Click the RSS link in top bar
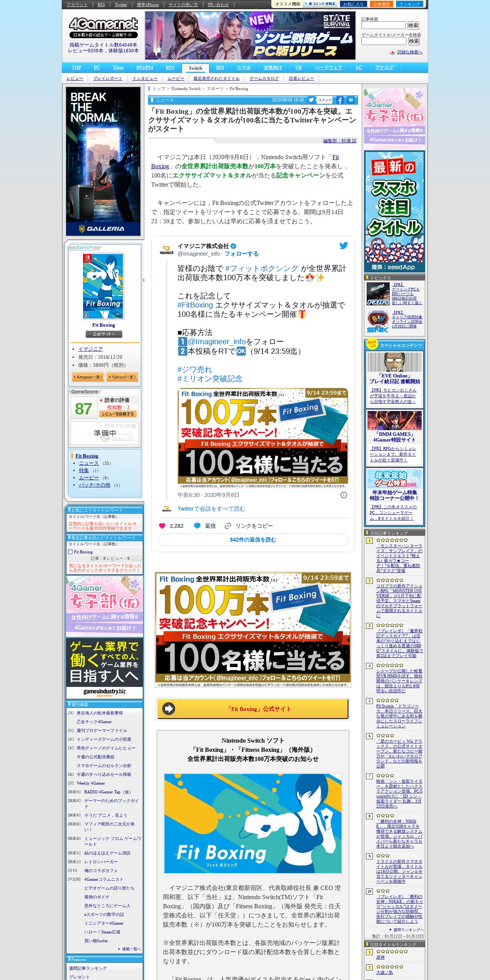490x980 pixels. click(x=101, y=5)
